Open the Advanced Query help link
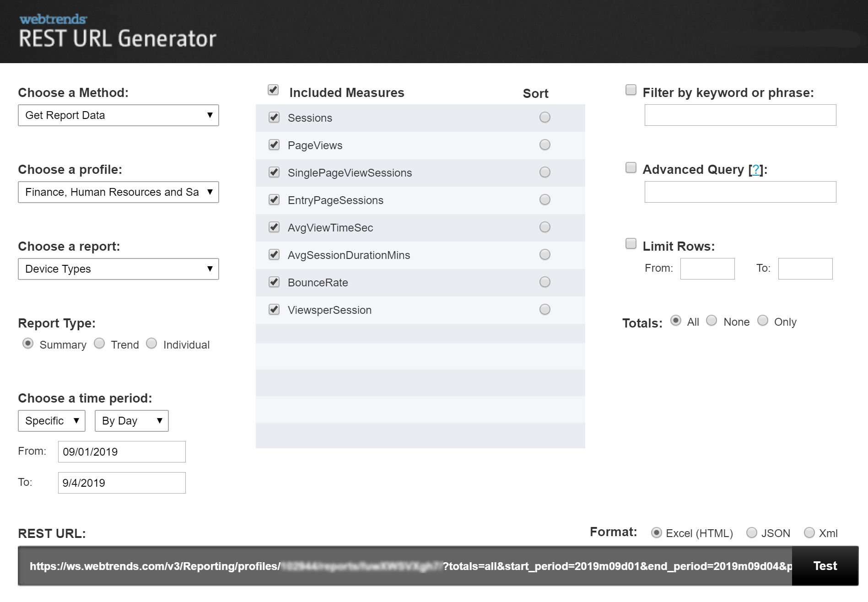The image size is (868, 602). tap(756, 170)
